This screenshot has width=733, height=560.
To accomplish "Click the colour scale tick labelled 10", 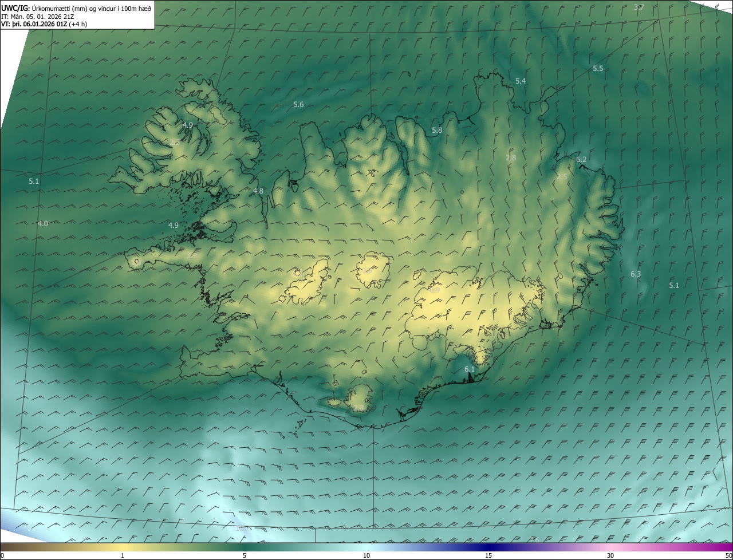I will (x=366, y=555).
